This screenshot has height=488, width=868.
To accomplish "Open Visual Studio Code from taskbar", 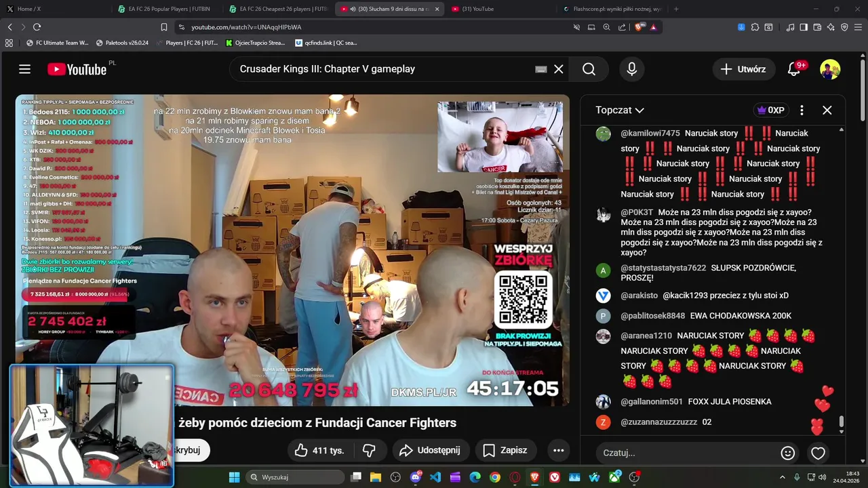I will tap(435, 477).
